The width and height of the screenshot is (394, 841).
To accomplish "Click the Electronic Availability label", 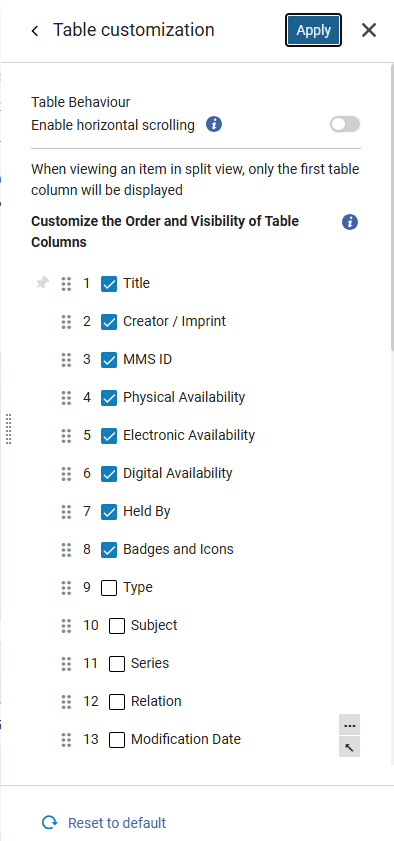I will (189, 435).
